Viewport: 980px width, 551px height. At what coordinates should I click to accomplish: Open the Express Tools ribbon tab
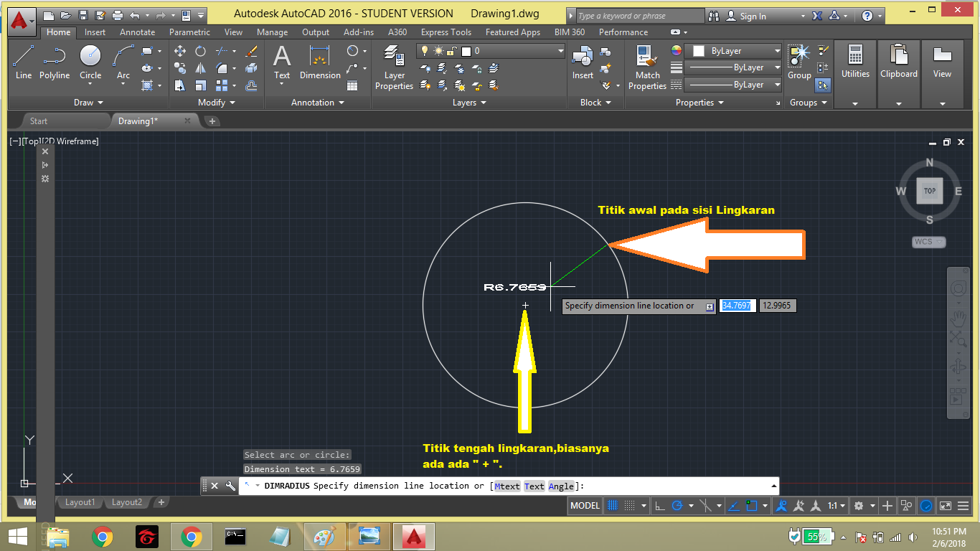446,32
